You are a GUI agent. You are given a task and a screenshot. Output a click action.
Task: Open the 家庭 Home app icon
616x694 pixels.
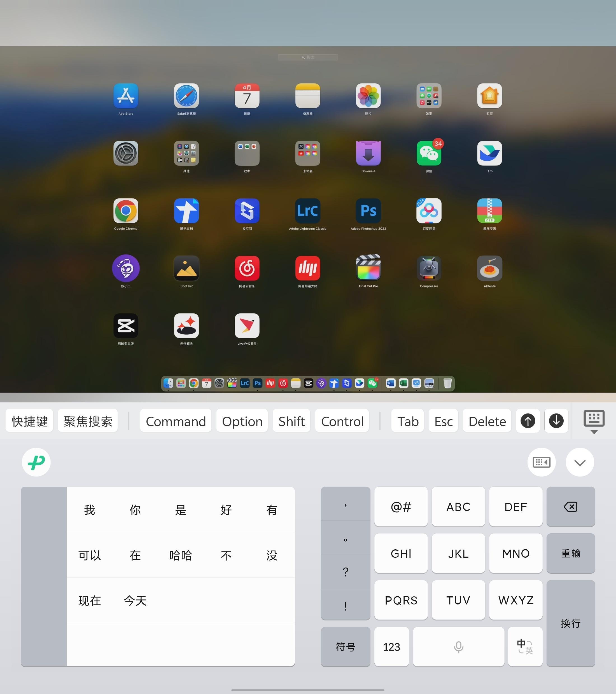(490, 96)
